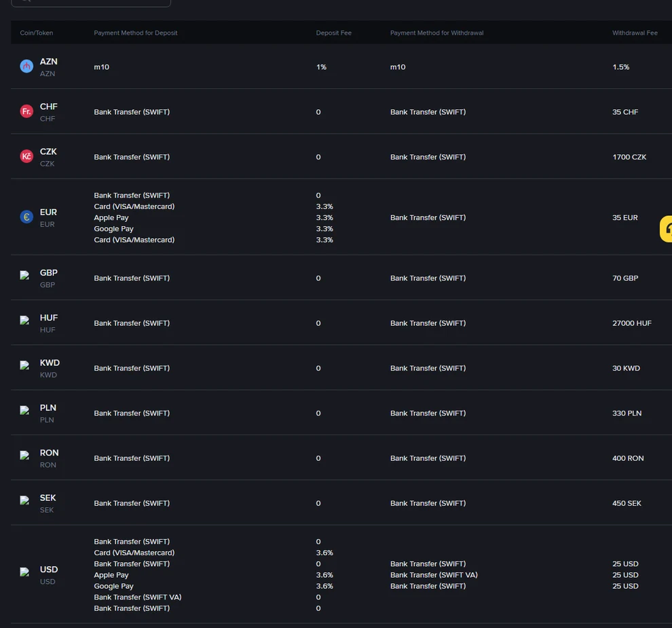
Task: Click the red CZK koruna icon
Action: pyautogui.click(x=26, y=156)
